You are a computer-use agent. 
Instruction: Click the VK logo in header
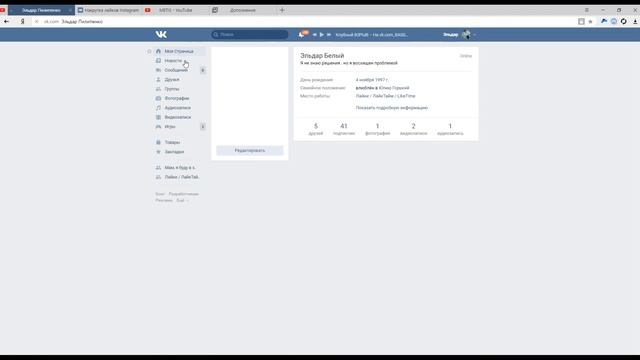161,35
